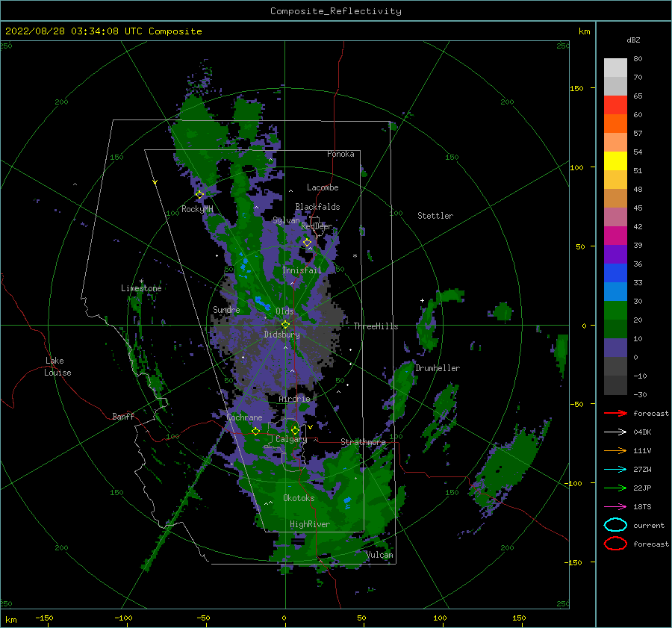Pick the magenta 39–42 dBZ swatch
The width and height of the screenshot is (672, 628).
tap(615, 236)
